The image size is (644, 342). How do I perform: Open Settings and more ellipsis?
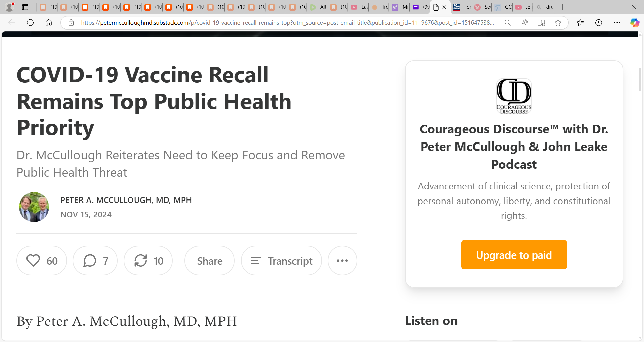coord(617,23)
